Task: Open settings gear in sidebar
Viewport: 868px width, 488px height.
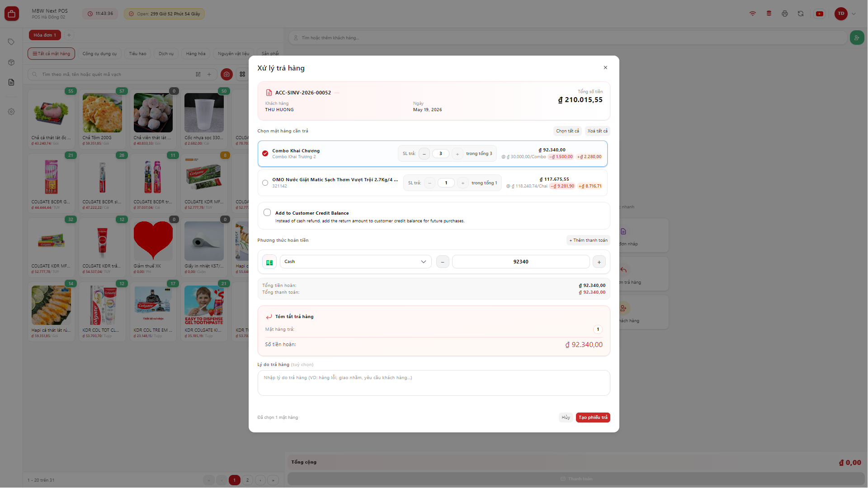Action: (x=11, y=112)
